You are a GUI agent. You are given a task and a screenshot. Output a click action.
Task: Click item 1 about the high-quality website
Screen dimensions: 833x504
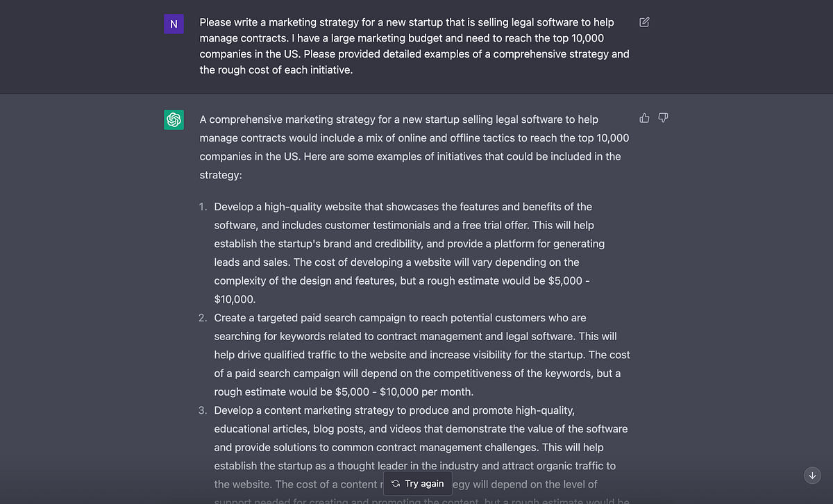[409, 252]
